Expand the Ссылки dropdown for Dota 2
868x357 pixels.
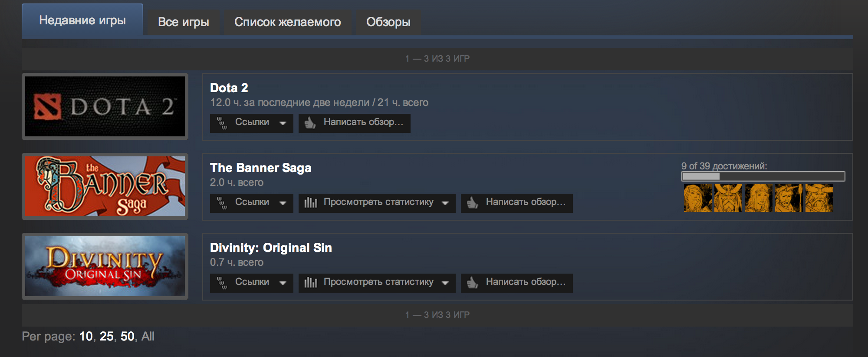pos(252,123)
